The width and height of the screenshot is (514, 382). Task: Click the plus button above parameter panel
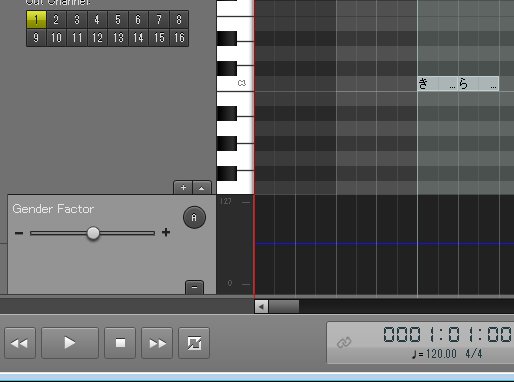pos(183,188)
